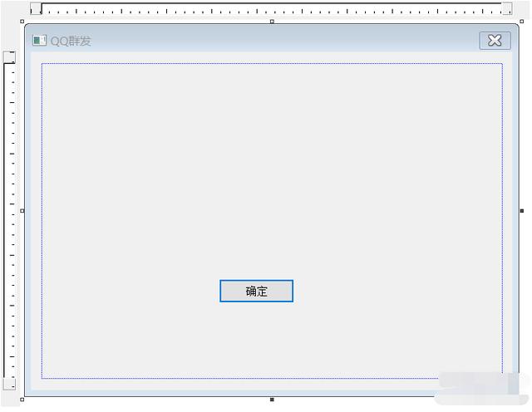Click the right margin handle on horizontal ruler
This screenshot has width=532, height=412.
point(507,8)
